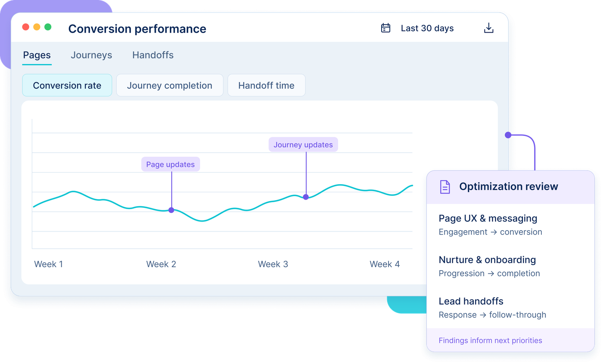Click the document icon beside Optimization review
Screen dimensions: 603x364
pos(445,187)
